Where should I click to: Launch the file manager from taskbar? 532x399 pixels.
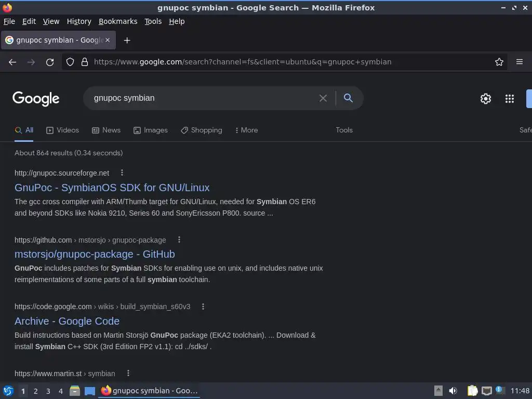click(x=75, y=391)
